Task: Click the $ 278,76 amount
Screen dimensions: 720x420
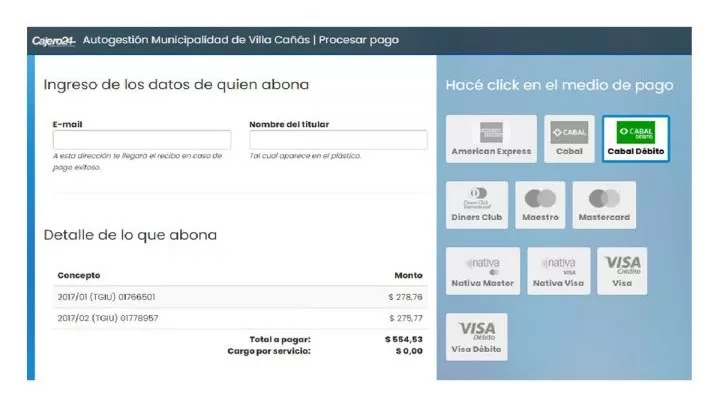Action: [405, 297]
